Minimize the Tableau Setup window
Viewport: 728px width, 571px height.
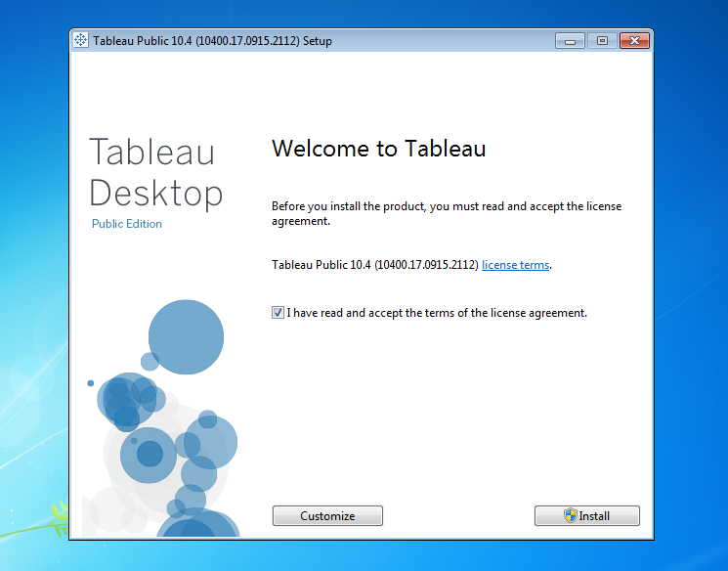click(x=570, y=41)
